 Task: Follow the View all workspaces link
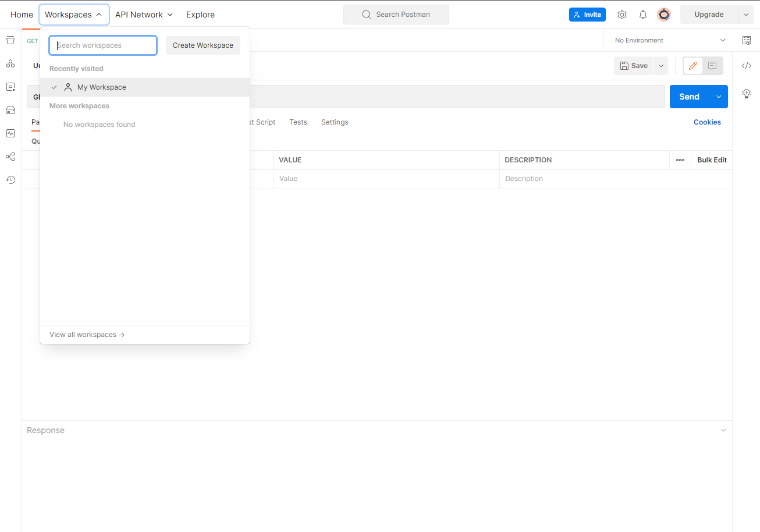pyautogui.click(x=87, y=335)
